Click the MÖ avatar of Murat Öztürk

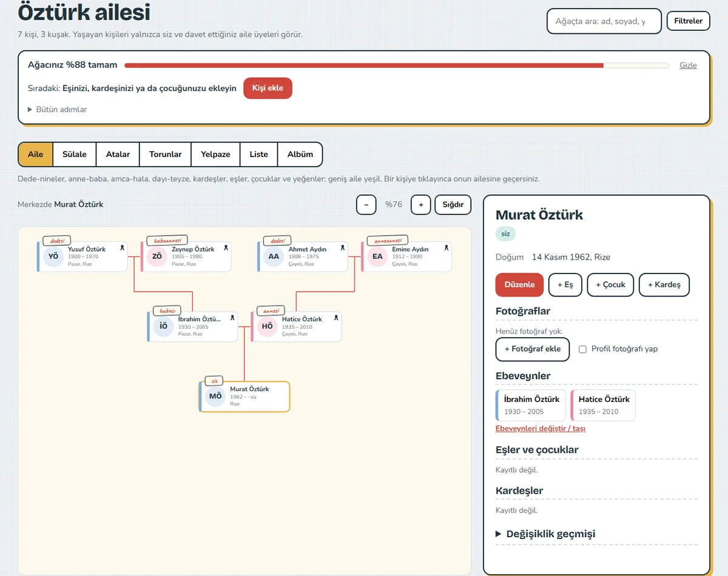[215, 397]
